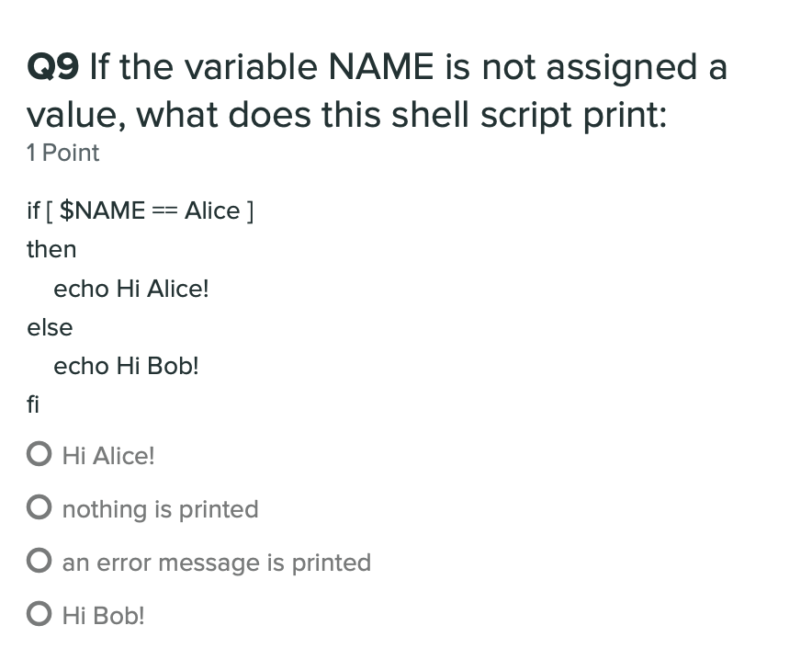The image size is (812, 671).
Task: Click the "Hi Bob!" answer label text
Action: pyautogui.click(x=103, y=616)
